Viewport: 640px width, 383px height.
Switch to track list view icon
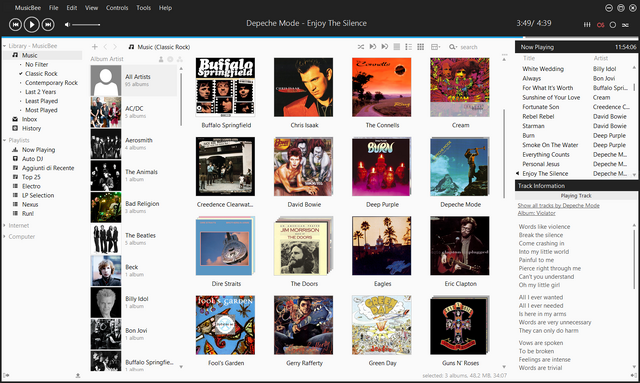[397, 47]
